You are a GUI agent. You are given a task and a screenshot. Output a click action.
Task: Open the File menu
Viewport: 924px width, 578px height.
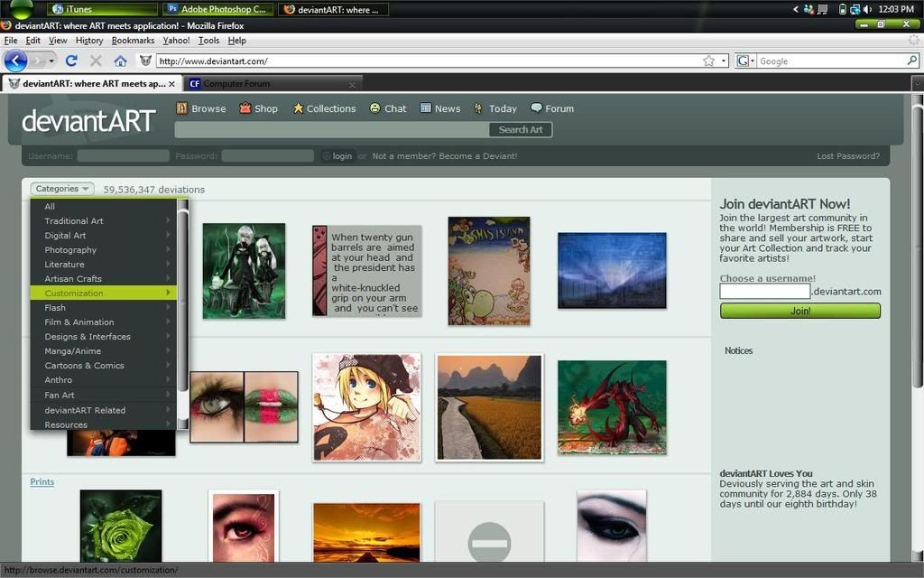click(x=11, y=40)
